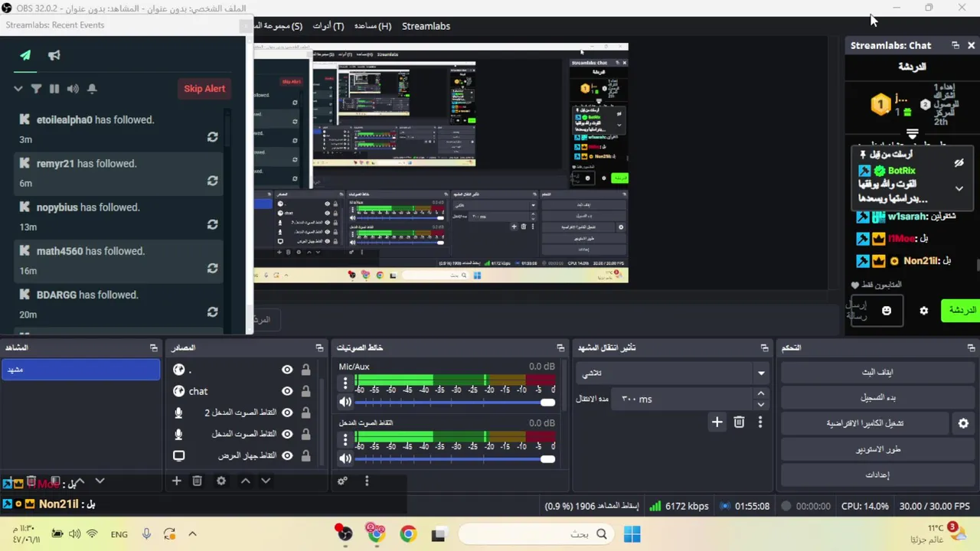Open the أدوات (T) tools menu
Screen dimensions: 980x551
(328, 26)
